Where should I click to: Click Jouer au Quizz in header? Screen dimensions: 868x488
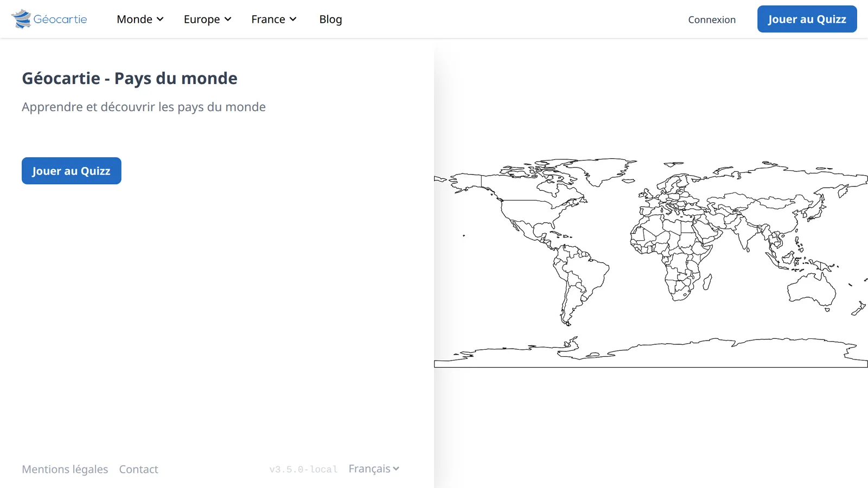click(807, 19)
